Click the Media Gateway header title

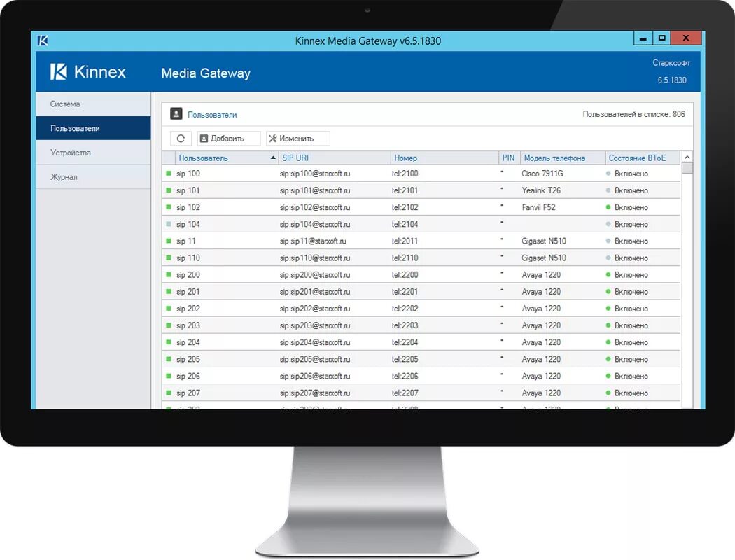206,73
